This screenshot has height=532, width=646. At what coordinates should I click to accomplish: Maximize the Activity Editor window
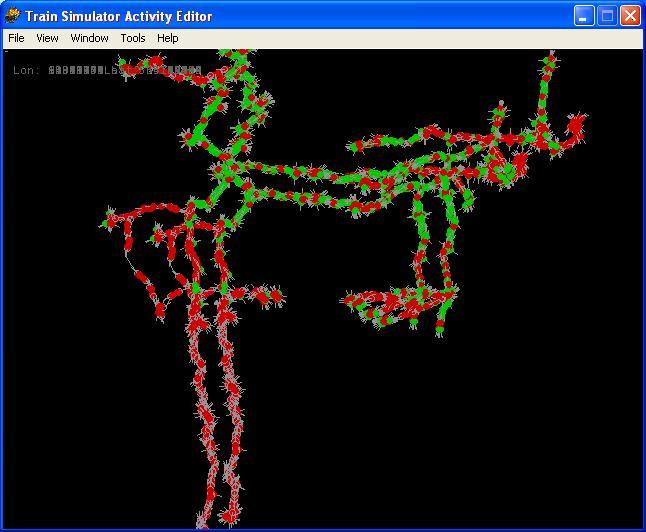pos(607,16)
